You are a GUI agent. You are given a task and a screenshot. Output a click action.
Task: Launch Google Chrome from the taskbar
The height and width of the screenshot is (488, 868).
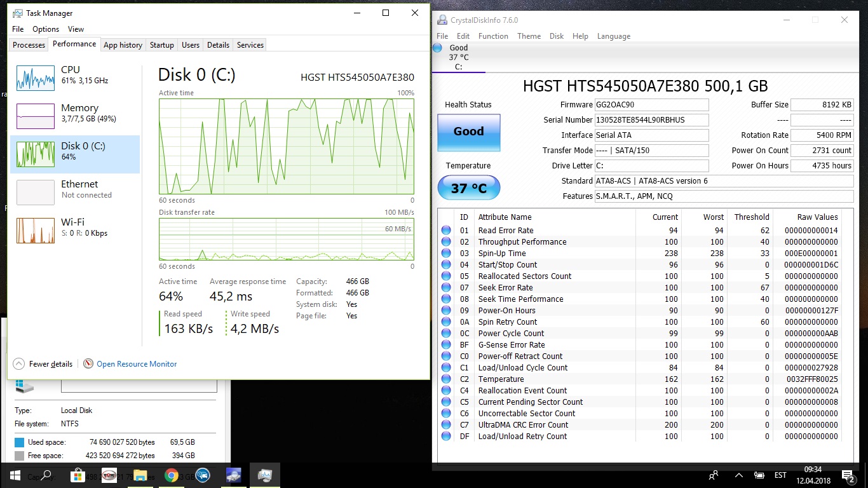171,475
